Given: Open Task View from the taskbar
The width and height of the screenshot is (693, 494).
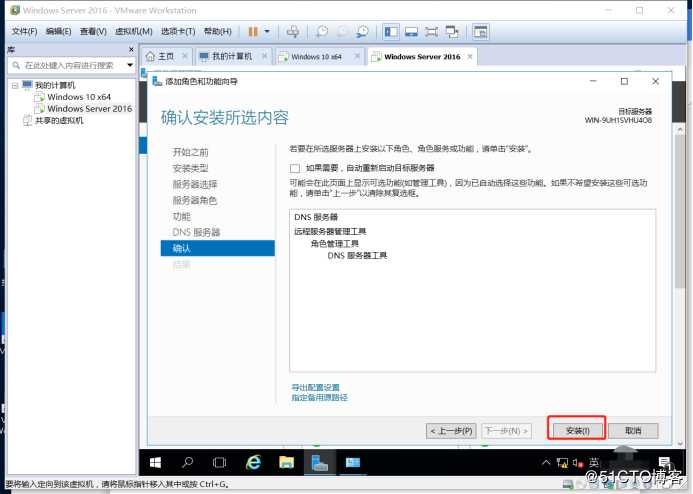Looking at the screenshot, I should (x=219, y=463).
